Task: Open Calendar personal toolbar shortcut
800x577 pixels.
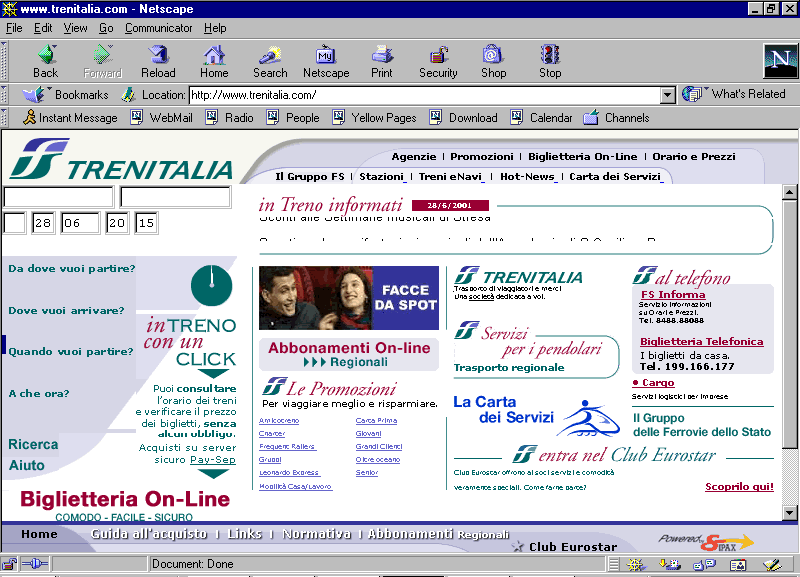Action: (541, 118)
